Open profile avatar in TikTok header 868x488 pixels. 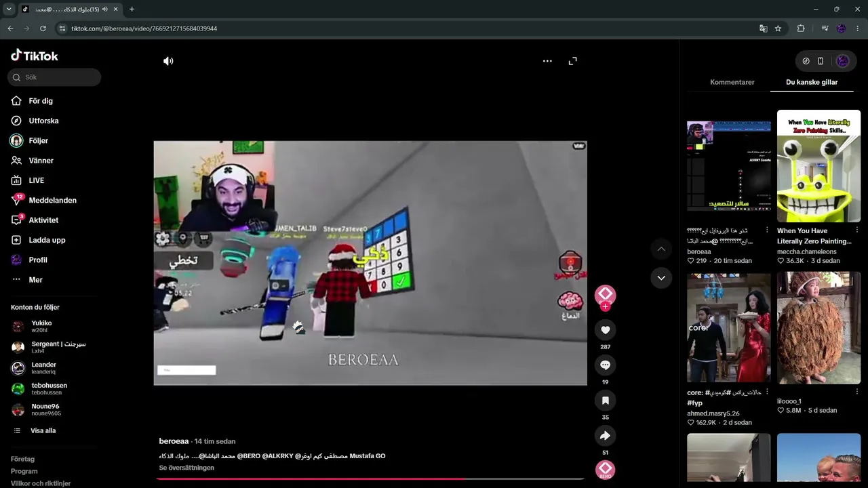click(x=843, y=61)
